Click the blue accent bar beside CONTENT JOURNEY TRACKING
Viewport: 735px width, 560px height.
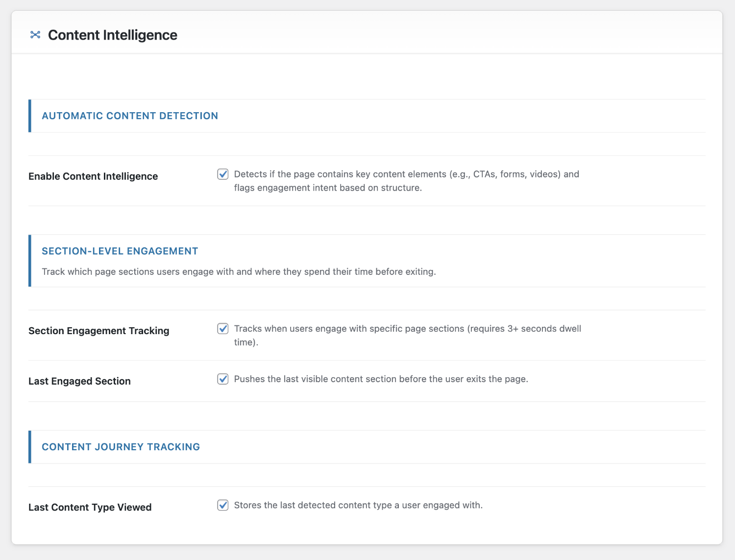[30, 446]
